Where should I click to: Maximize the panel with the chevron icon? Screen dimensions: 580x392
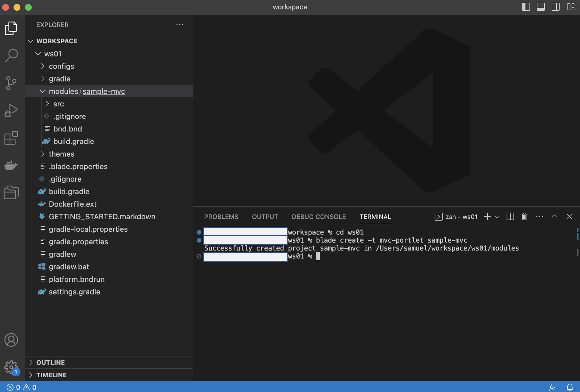554,216
